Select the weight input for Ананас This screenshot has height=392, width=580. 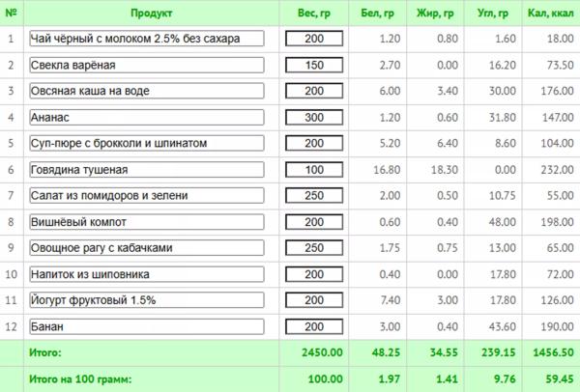[314, 117]
